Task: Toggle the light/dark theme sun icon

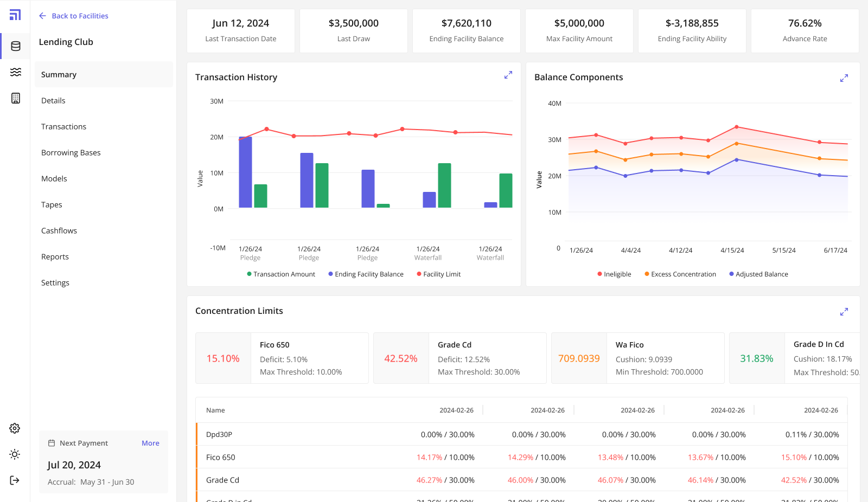Action: point(15,454)
